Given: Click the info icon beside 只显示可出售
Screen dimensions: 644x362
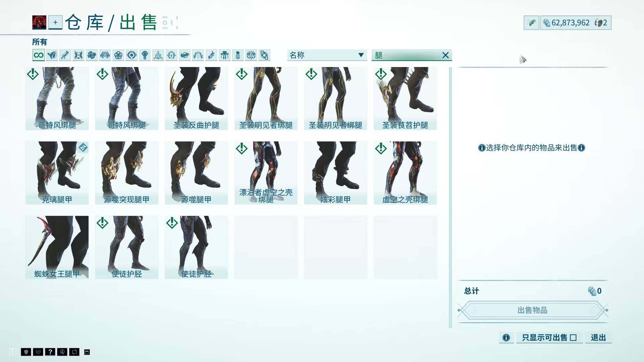Looking at the screenshot, I should pyautogui.click(x=506, y=338).
